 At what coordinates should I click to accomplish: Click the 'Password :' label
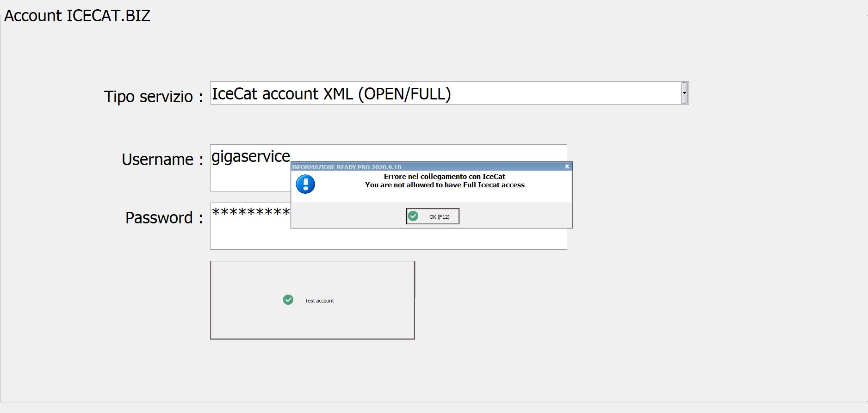click(x=164, y=217)
